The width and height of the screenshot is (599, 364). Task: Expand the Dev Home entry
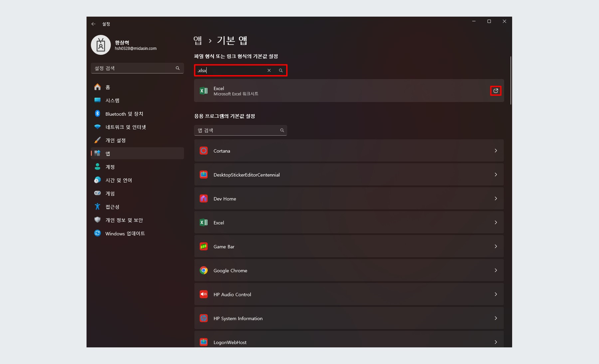pyautogui.click(x=496, y=198)
